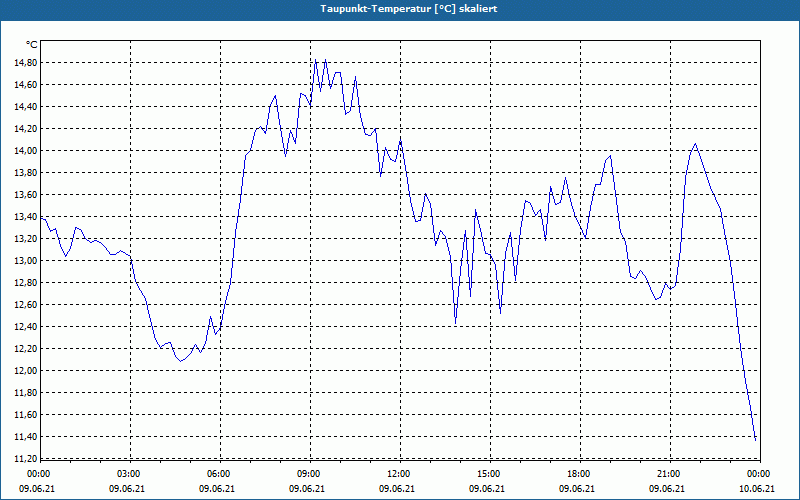The width and height of the screenshot is (800, 500).
Task: Select the '09.06.21' date below 12:00
Action: tap(397, 488)
